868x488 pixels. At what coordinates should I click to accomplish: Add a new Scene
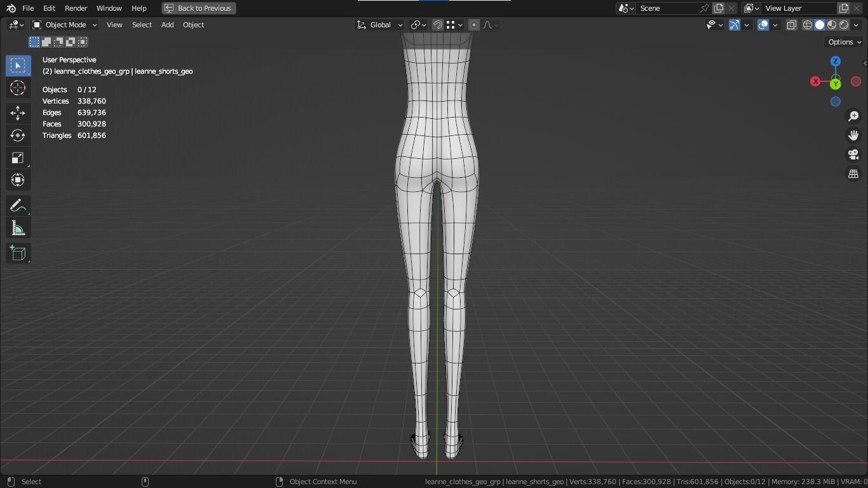tap(719, 8)
